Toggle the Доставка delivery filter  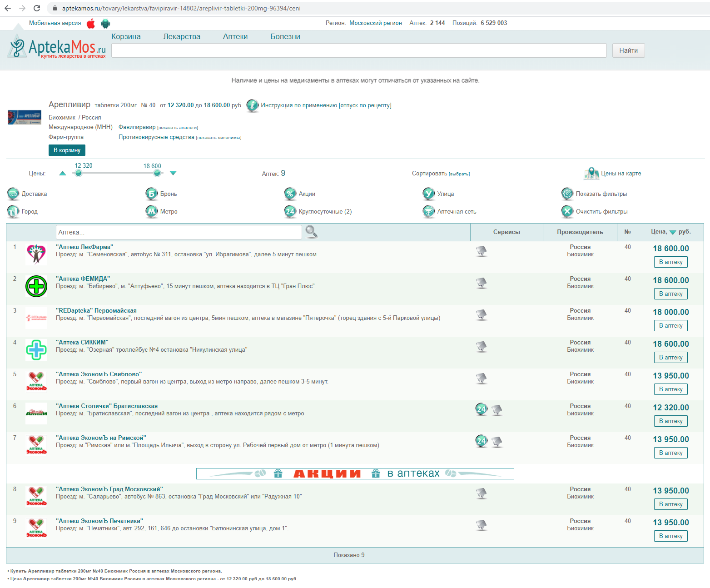click(13, 194)
